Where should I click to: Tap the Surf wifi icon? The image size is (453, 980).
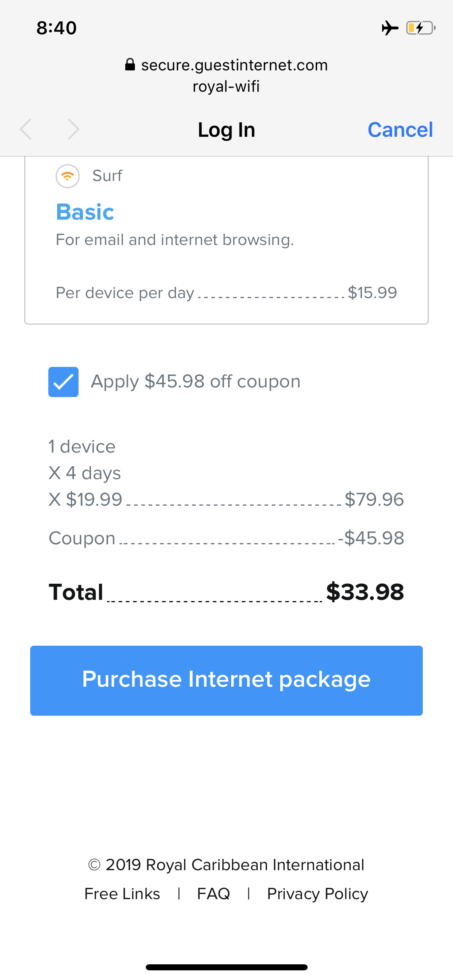[x=68, y=176]
